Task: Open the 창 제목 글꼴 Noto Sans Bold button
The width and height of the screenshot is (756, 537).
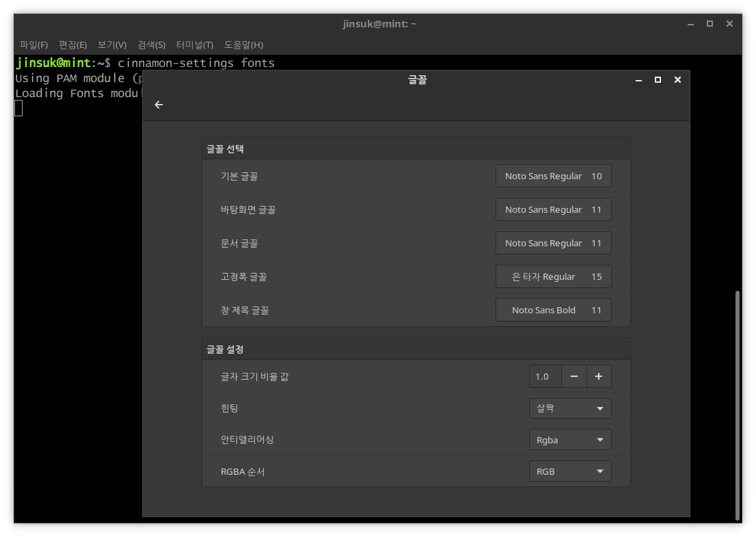Action: click(x=553, y=311)
